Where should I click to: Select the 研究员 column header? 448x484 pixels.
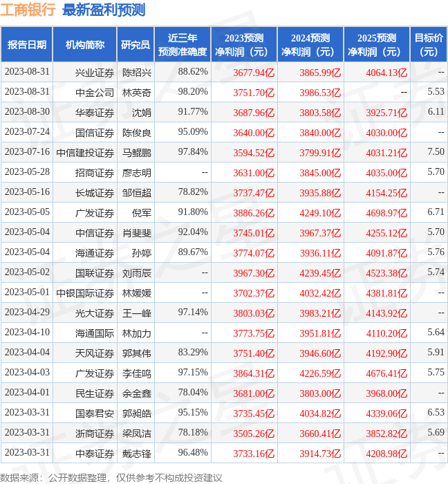click(136, 44)
